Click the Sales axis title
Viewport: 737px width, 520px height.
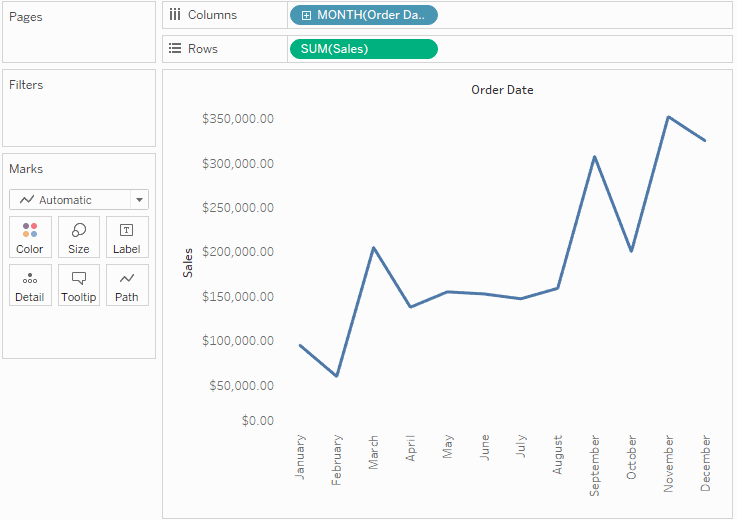(x=188, y=263)
